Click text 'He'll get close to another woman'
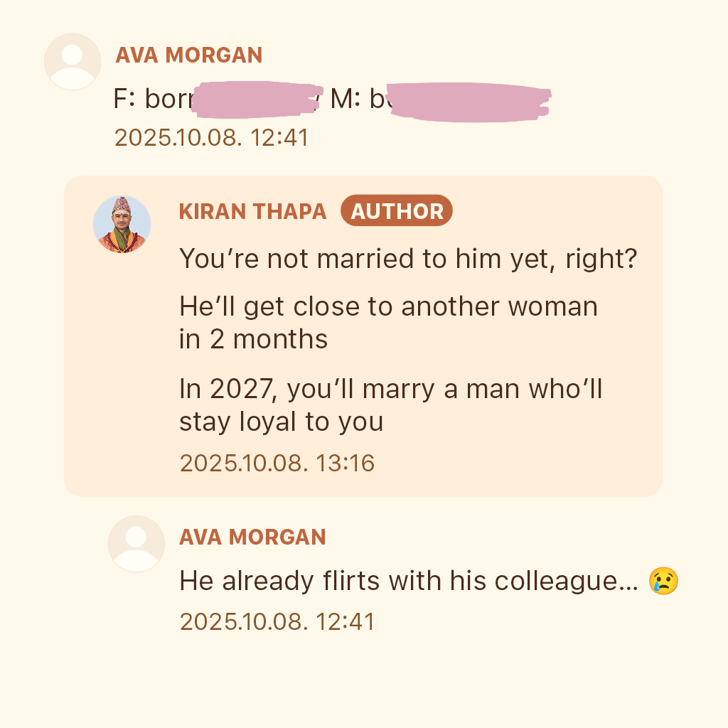Viewport: 728px width, 728px height. (389, 306)
